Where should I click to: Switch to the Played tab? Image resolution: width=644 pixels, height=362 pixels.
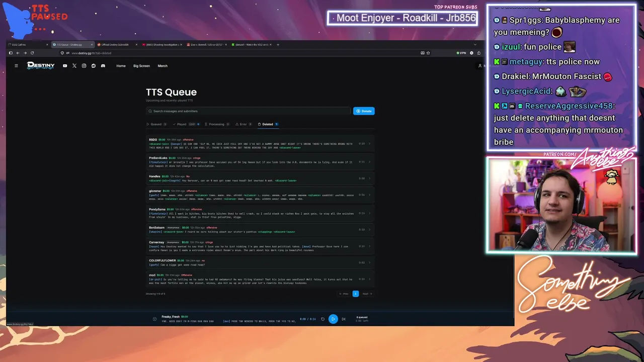point(186,124)
